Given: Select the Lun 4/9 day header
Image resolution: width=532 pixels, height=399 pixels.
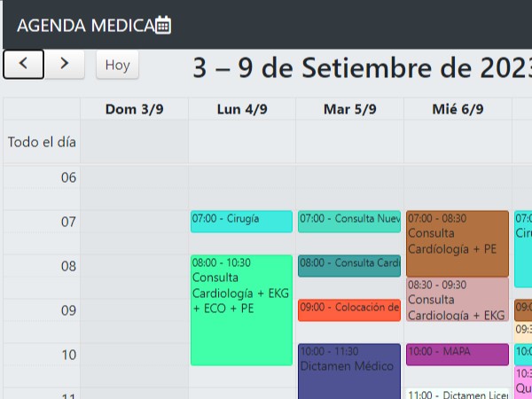Looking at the screenshot, I should (x=241, y=109).
